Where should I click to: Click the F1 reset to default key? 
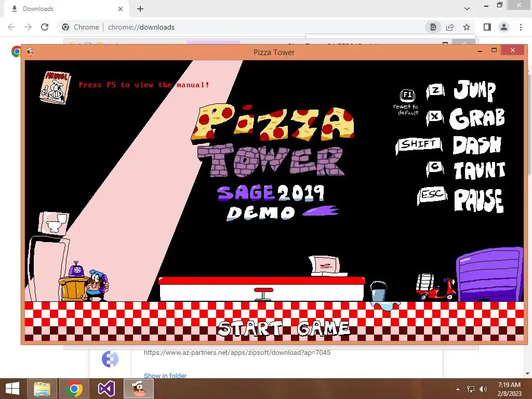[x=407, y=96]
